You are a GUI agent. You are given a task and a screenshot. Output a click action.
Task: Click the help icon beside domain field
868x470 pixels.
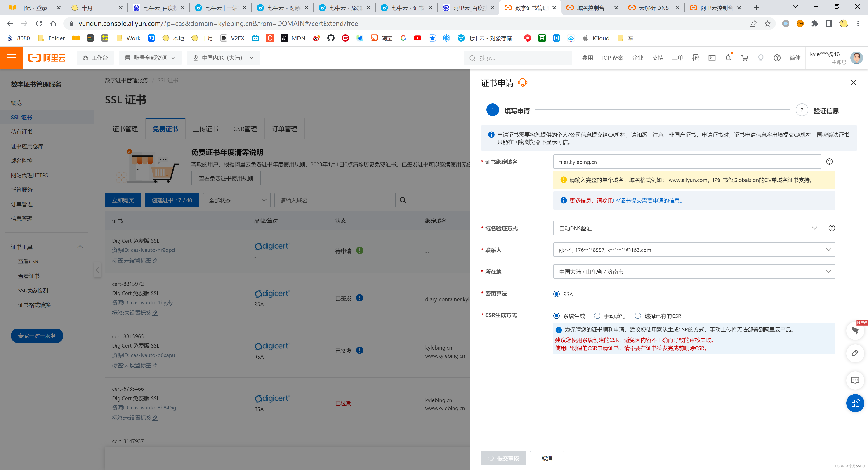coord(829,162)
